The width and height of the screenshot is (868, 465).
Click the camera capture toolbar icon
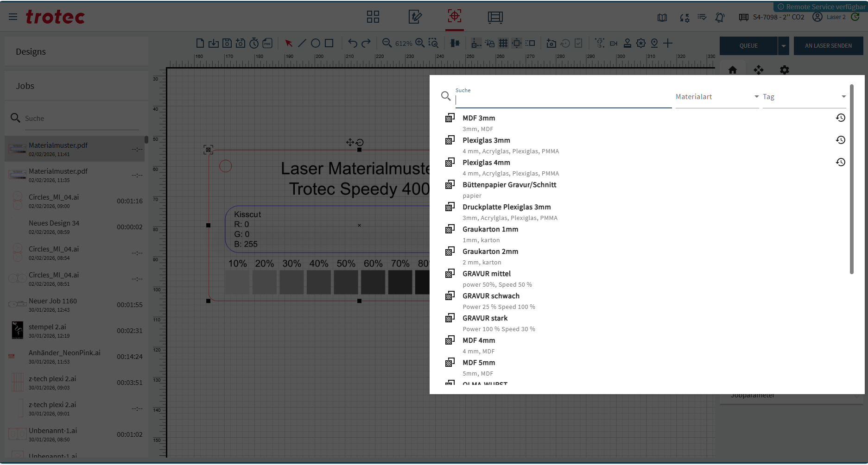[551, 43]
